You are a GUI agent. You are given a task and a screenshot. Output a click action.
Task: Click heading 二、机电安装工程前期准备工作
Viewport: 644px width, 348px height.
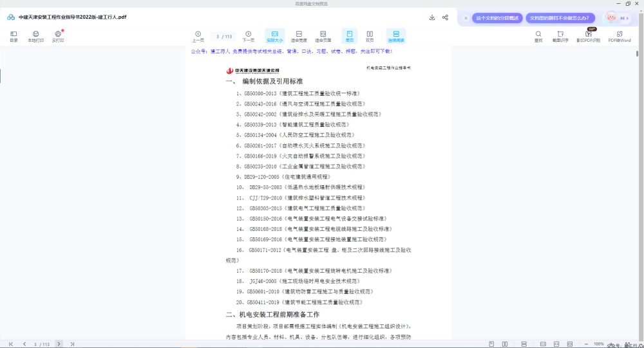(x=272, y=315)
